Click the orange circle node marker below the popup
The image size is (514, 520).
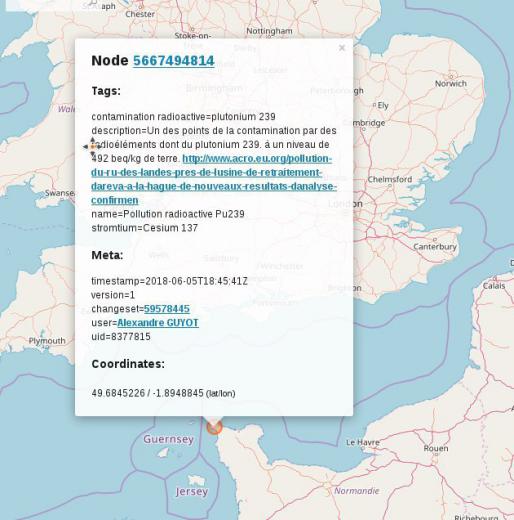(214, 427)
